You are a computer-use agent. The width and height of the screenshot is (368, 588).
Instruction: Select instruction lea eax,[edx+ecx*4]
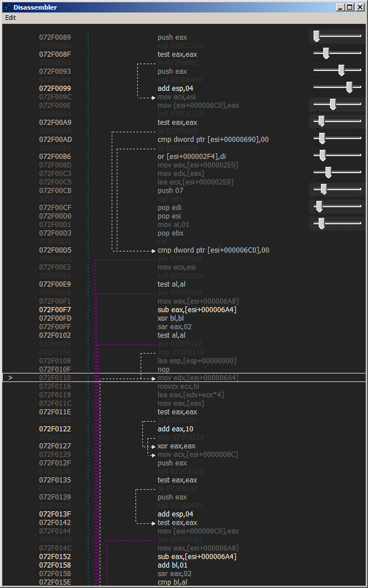[x=191, y=395]
